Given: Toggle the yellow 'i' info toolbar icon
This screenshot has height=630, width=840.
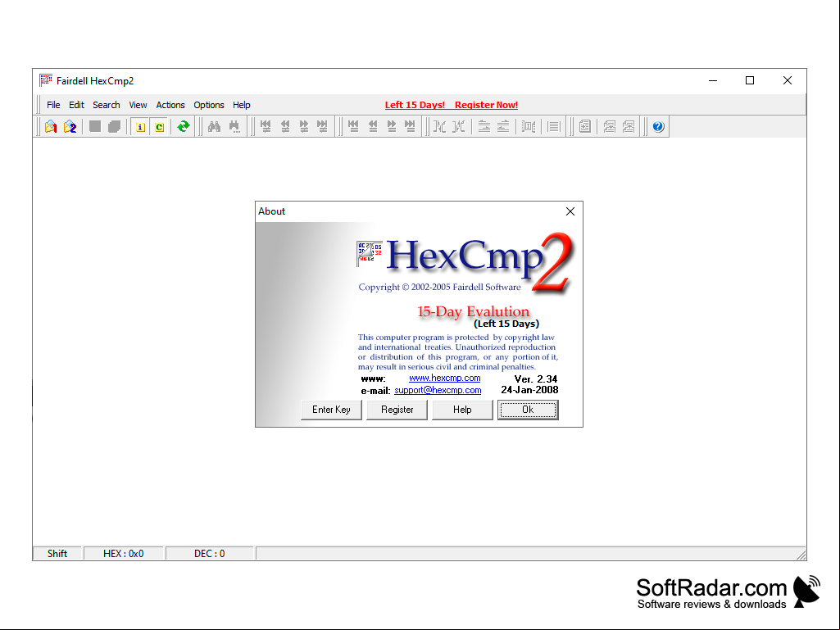Looking at the screenshot, I should tap(140, 127).
